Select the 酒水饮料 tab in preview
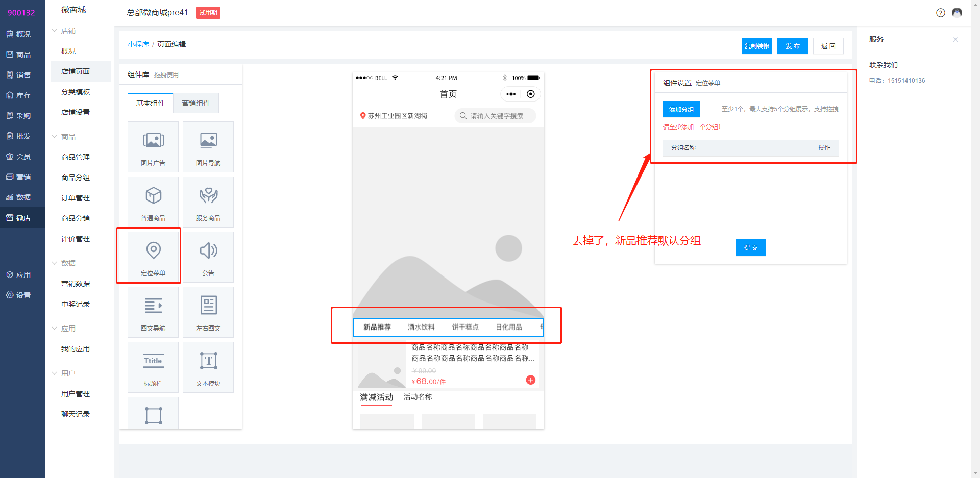This screenshot has width=980, height=478. click(421, 327)
